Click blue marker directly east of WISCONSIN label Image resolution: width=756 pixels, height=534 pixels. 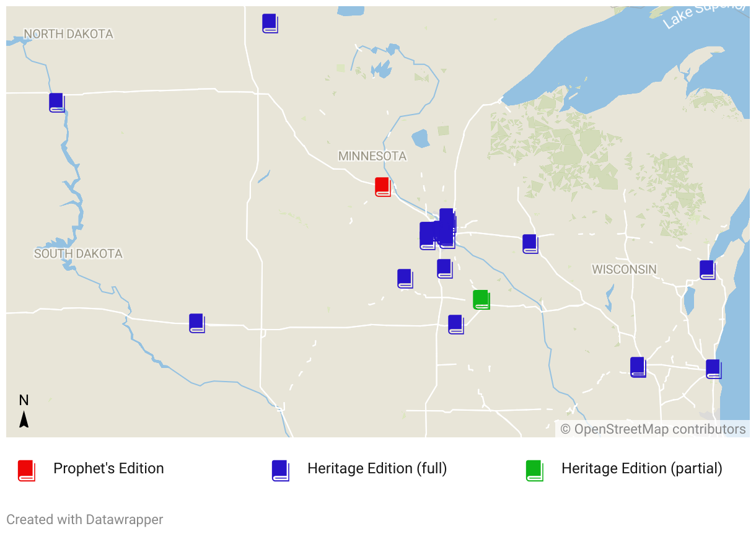pyautogui.click(x=707, y=269)
